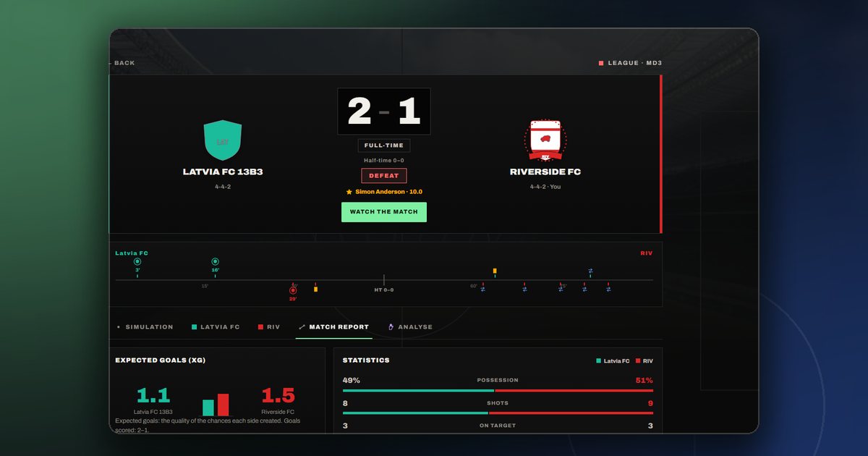Click the possession comparison bar
This screenshot has width=868, height=456.
[x=498, y=390]
